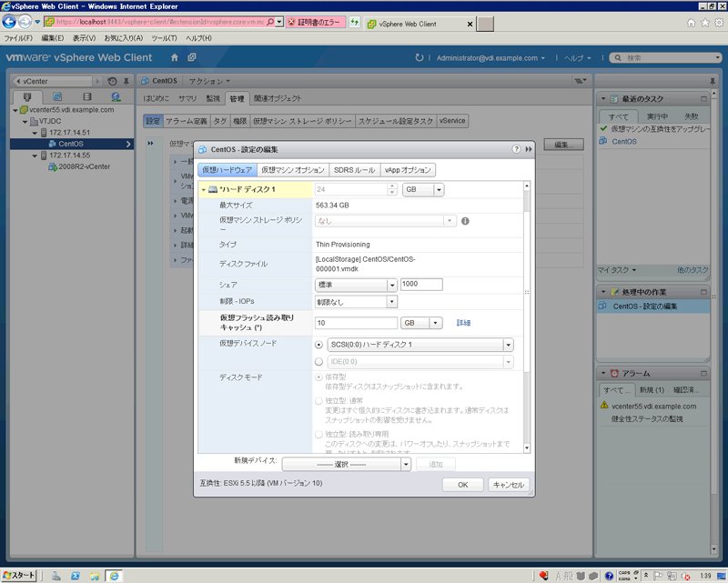Collapse the Hard disk 1 section
The height and width of the screenshot is (583, 728).
tap(203, 190)
